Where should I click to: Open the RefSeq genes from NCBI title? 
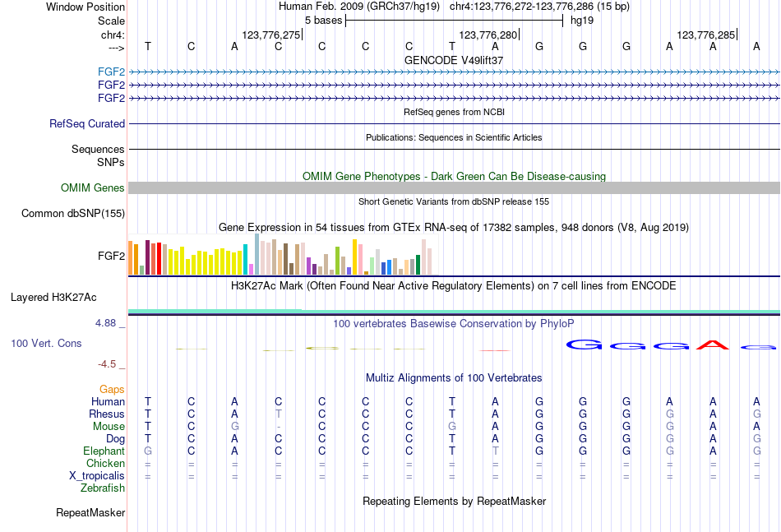click(x=454, y=112)
